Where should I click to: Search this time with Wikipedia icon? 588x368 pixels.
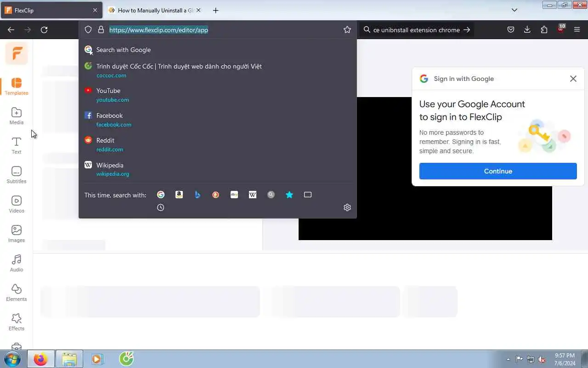coord(253,195)
